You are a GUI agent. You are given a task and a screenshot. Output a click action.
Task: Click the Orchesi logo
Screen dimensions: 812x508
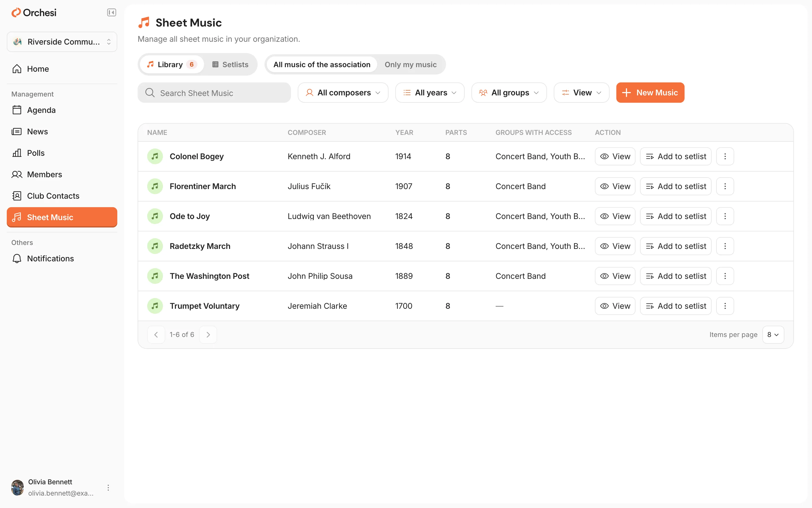point(34,13)
